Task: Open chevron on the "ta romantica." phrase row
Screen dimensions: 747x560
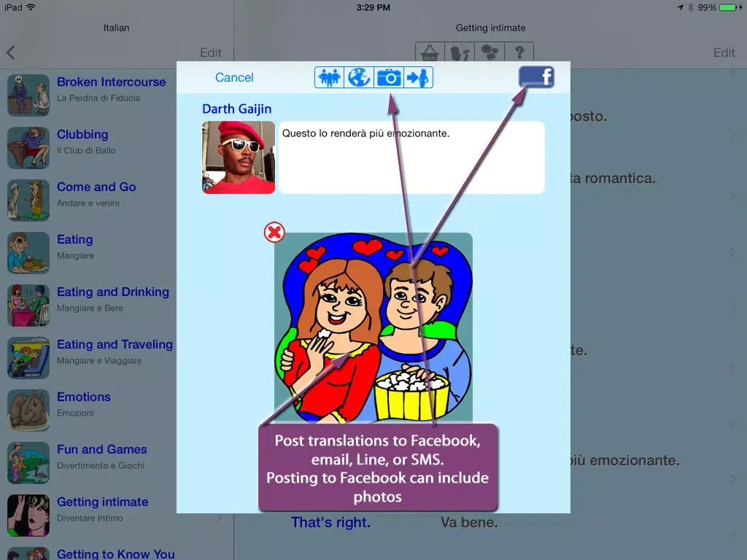Action: tap(732, 196)
